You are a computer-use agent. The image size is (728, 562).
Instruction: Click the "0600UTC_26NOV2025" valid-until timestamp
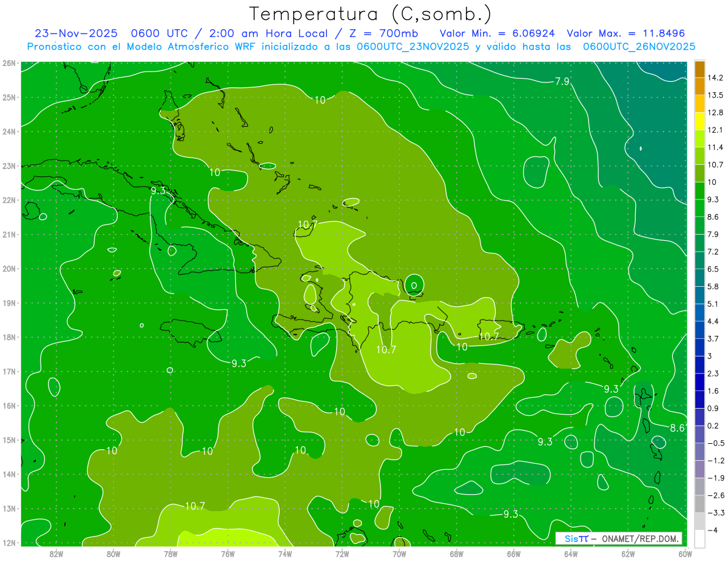tap(639, 47)
